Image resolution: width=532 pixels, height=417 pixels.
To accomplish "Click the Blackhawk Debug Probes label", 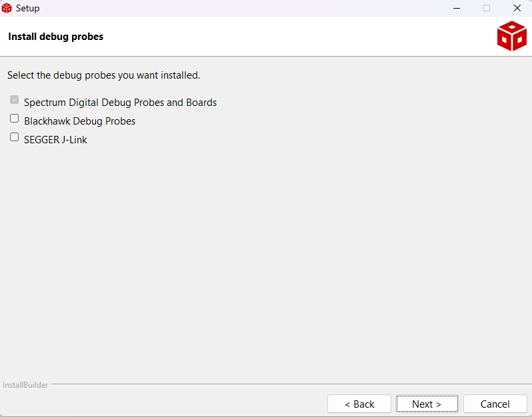I will tap(80, 121).
